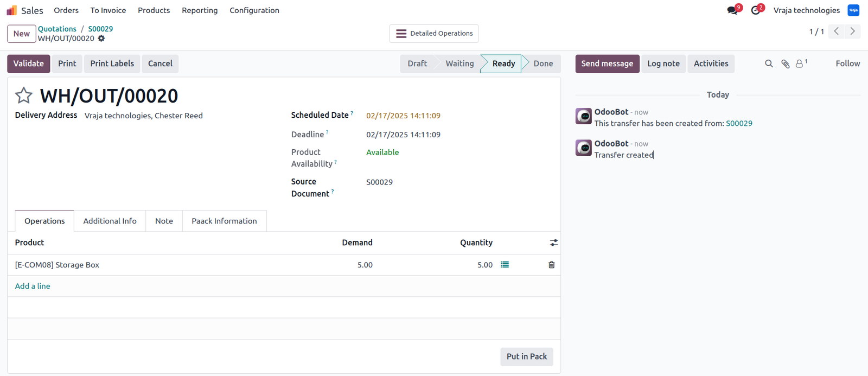Go to next record with right chevron

pos(852,31)
